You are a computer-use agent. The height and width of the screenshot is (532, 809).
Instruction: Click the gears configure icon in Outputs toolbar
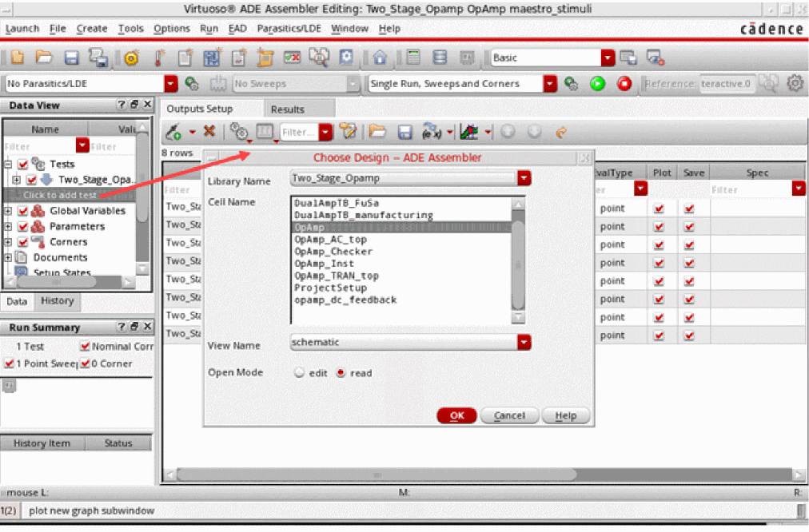pyautogui.click(x=239, y=132)
